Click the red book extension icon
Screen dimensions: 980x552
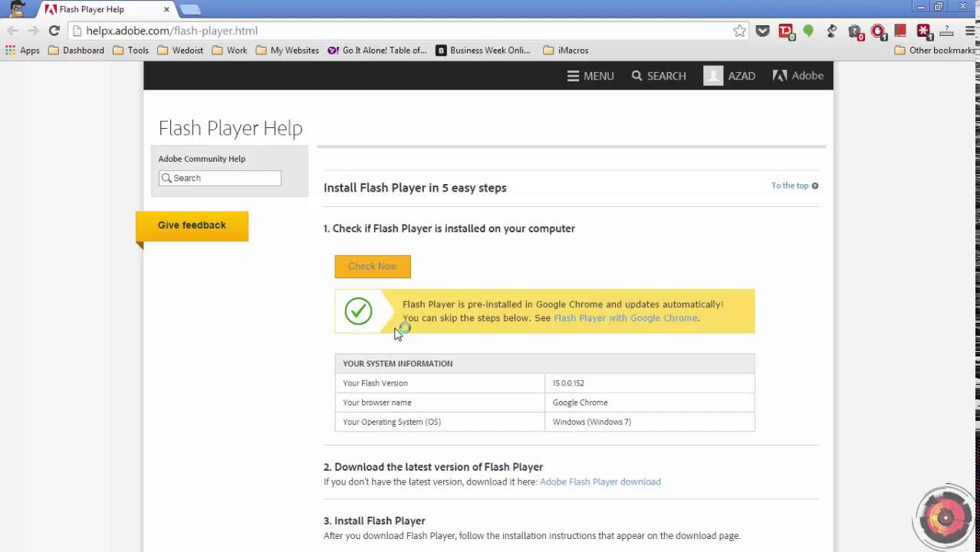click(901, 31)
